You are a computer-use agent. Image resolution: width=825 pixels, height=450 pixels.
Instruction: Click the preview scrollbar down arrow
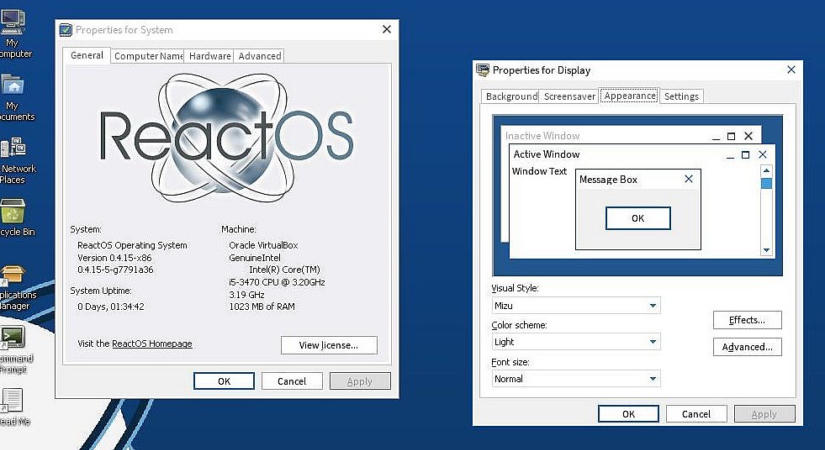point(766,250)
